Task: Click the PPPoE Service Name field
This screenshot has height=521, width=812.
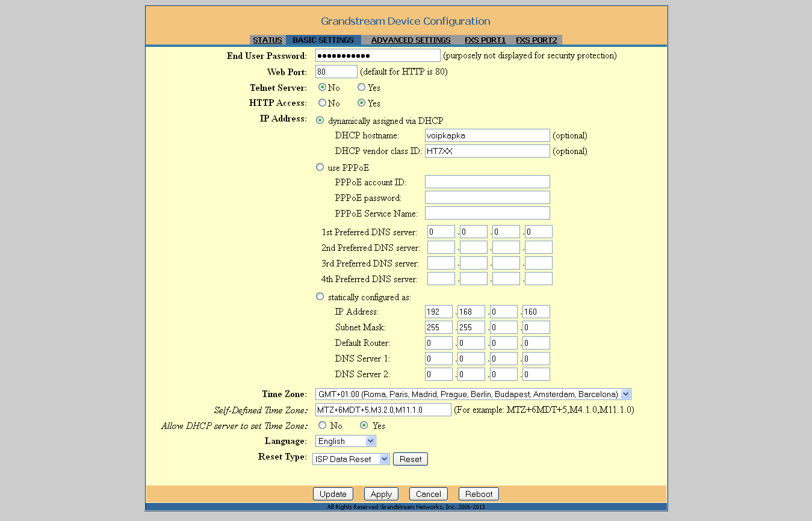Action: point(488,213)
